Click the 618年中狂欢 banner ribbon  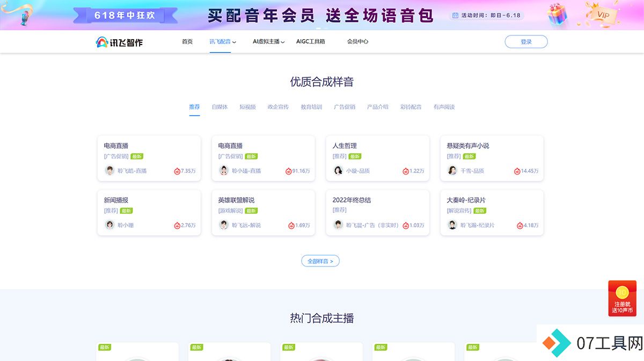click(x=126, y=16)
